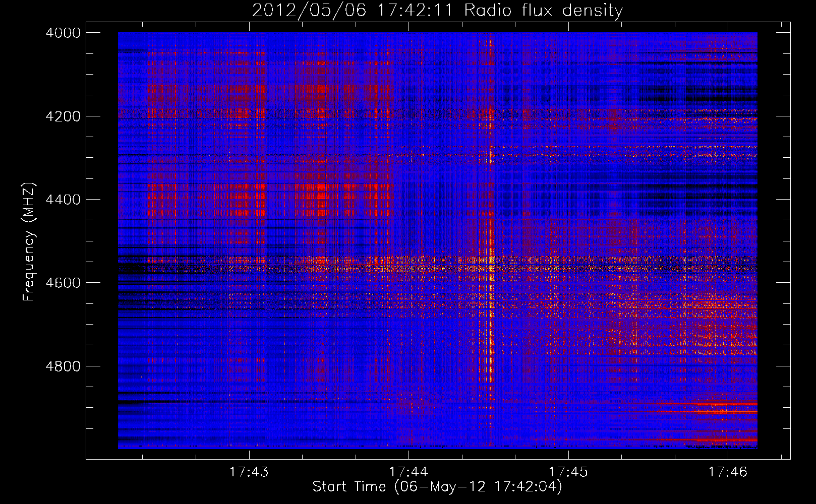Click the 17:43 time tick label
This screenshot has width=816, height=504.
pos(249,472)
